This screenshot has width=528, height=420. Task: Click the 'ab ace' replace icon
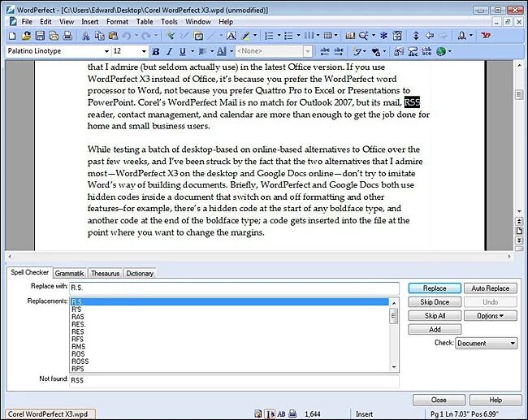point(426,51)
